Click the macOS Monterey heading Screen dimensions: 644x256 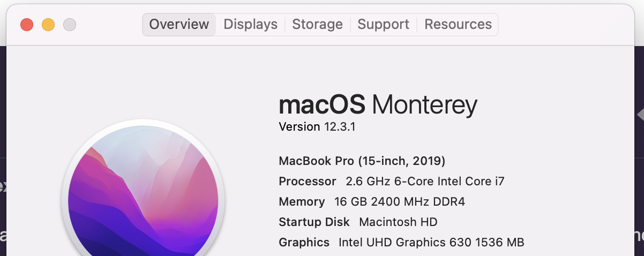coord(378,105)
